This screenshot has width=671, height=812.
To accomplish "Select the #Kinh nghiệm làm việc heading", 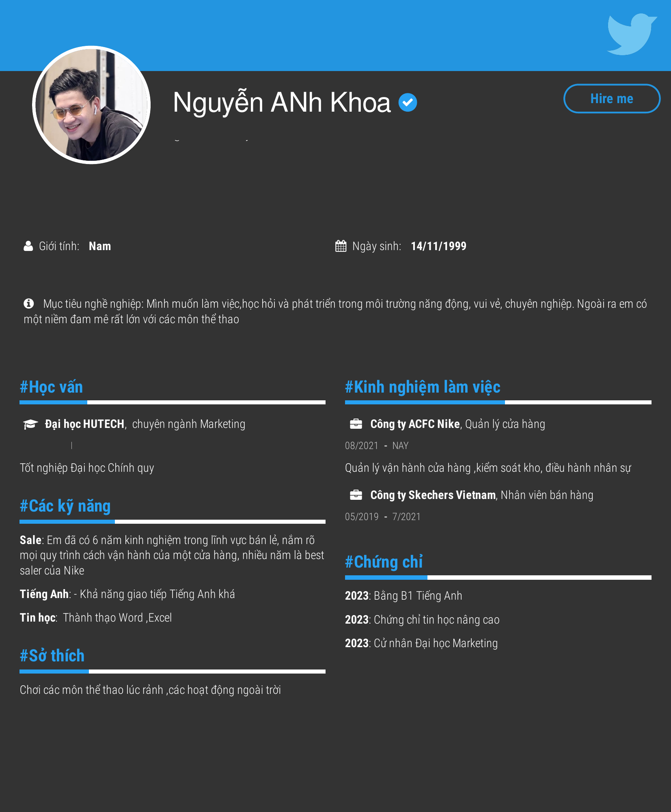I will point(423,387).
